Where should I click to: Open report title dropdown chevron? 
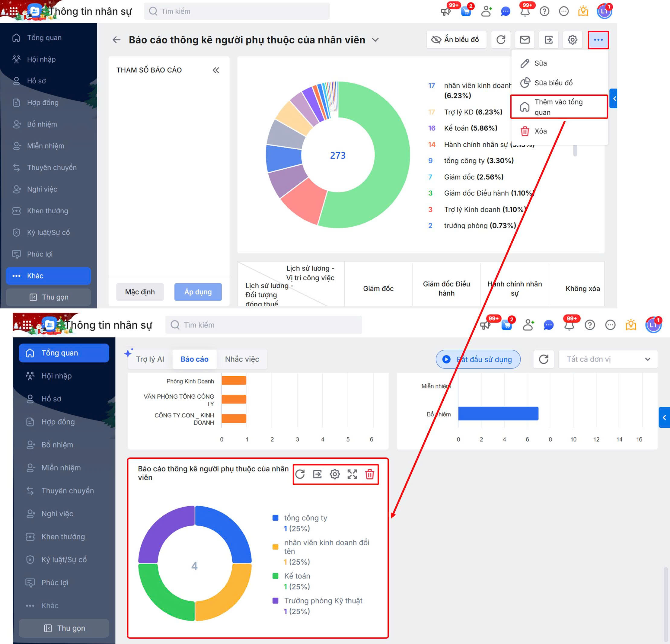pos(375,40)
